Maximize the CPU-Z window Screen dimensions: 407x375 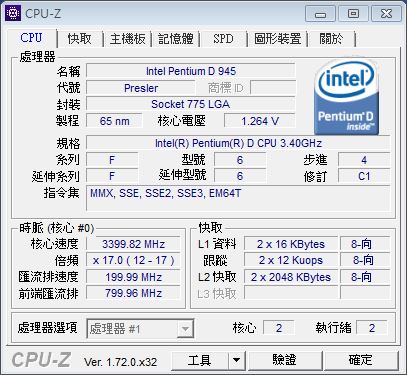[x=353, y=14]
